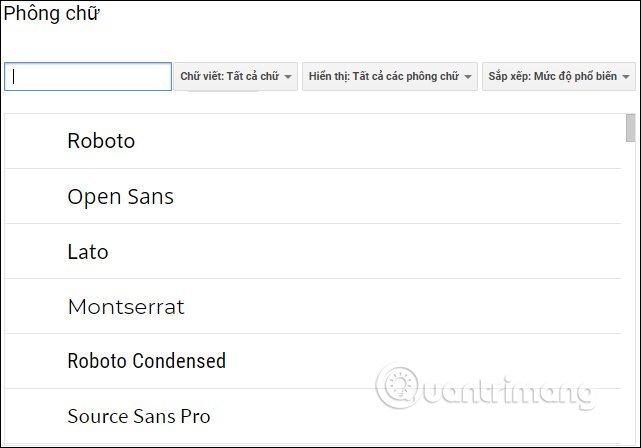Viewport: 641px width, 448px height.
Task: Open the "Hiển thị: Tất cả các phông chữ" dropdown
Action: click(389, 77)
